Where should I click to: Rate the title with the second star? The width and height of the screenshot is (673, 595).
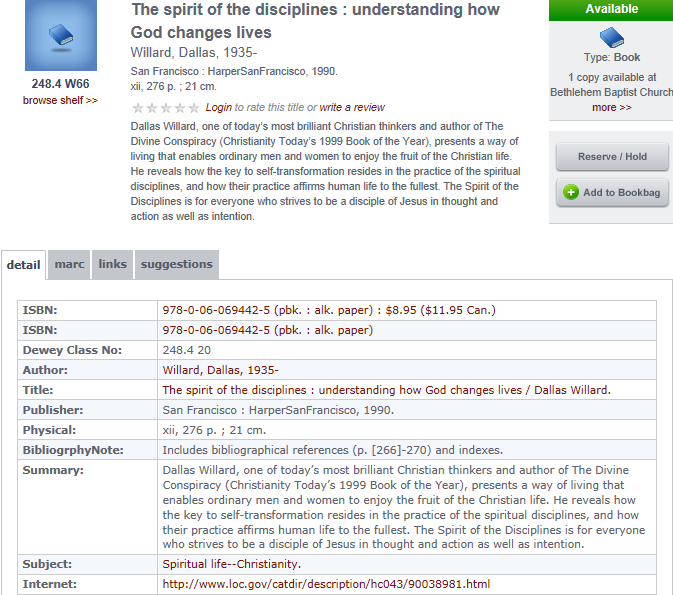click(152, 107)
